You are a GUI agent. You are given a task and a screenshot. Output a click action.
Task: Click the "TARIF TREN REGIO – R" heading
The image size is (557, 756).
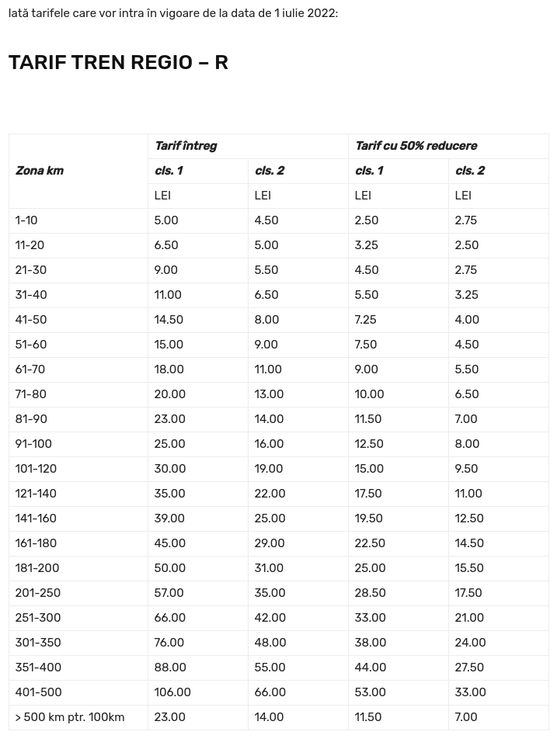tap(118, 63)
